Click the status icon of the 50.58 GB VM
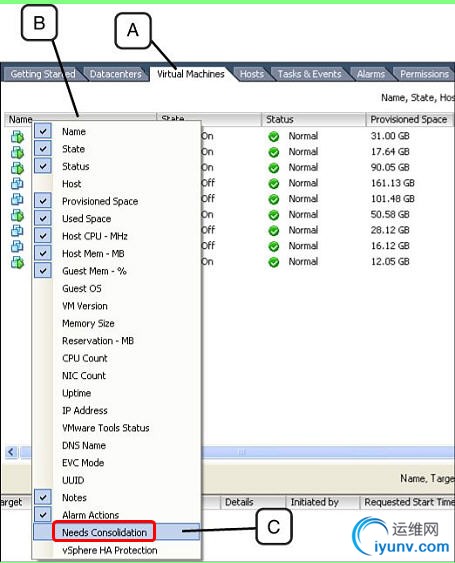The width and height of the screenshot is (455, 563). [274, 215]
